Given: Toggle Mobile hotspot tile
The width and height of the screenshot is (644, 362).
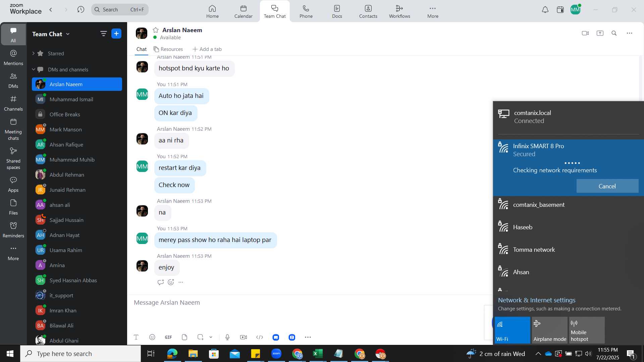Looking at the screenshot, I should pyautogui.click(x=587, y=330).
